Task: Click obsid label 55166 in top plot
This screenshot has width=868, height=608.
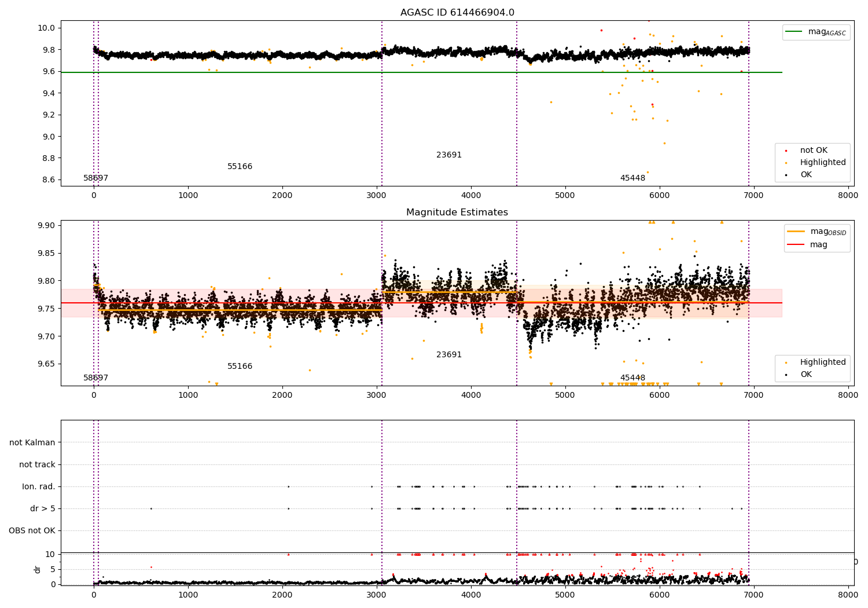Action: click(x=240, y=167)
